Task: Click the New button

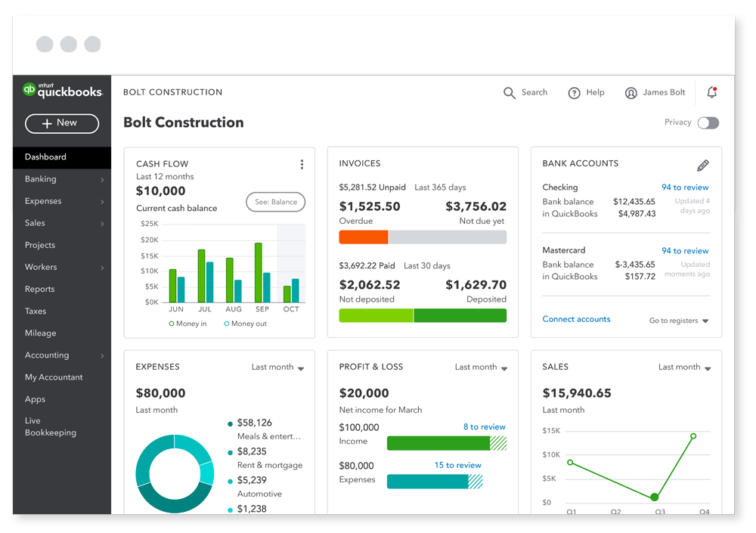Action: (62, 123)
